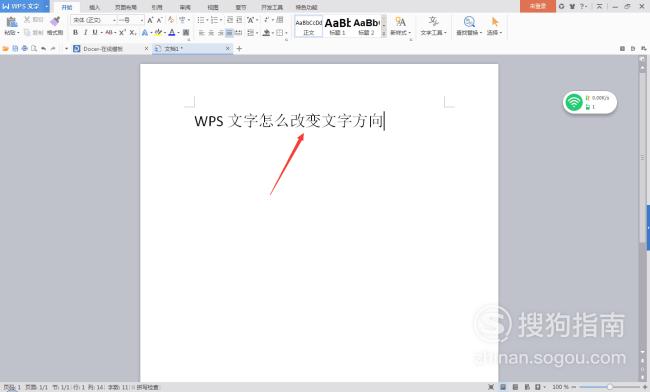Click the bullet list icon
Viewport: 650px width, 392px height.
pos(201,20)
